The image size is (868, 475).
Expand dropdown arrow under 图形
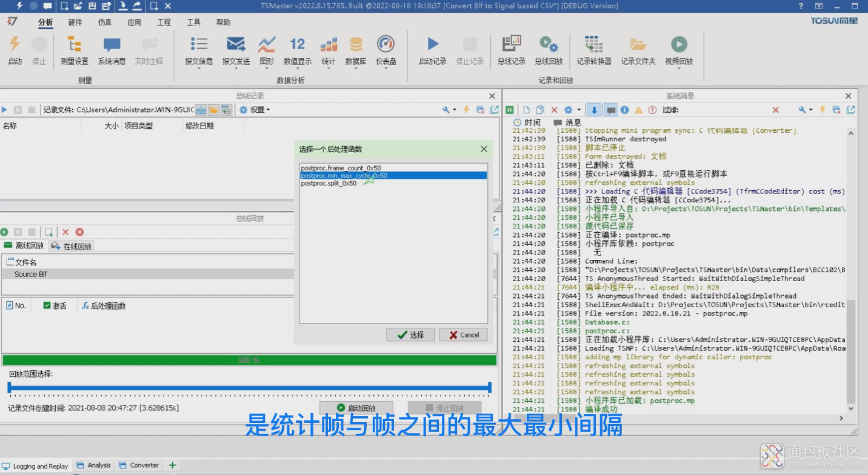[x=267, y=68]
